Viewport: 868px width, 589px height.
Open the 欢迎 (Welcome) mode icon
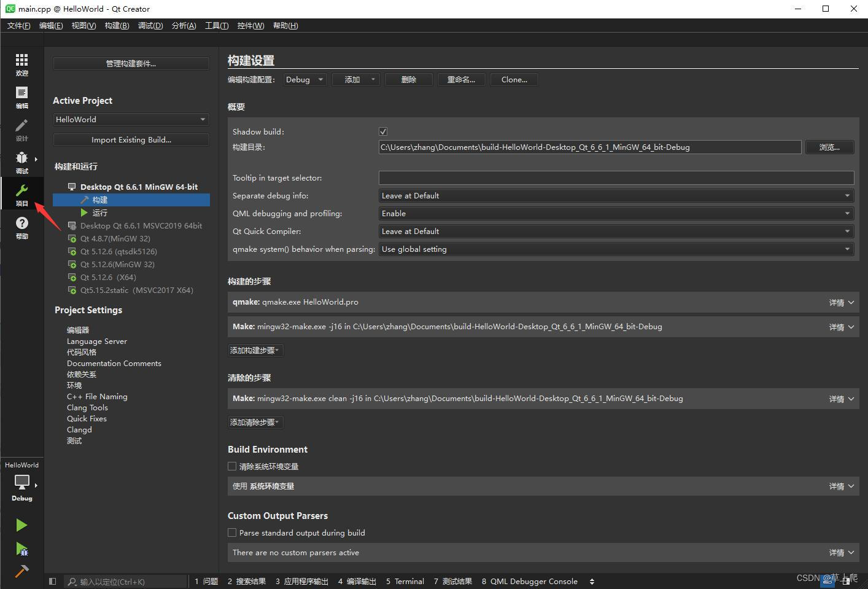(21, 63)
